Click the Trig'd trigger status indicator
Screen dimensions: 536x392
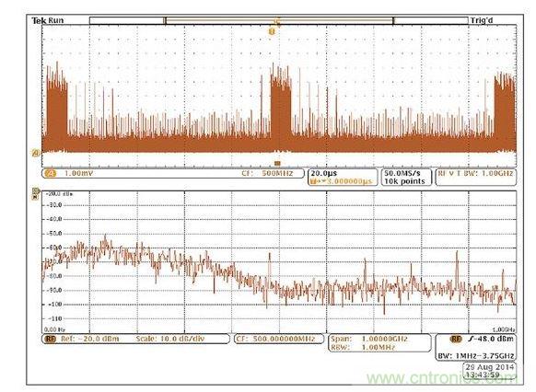click(x=482, y=20)
